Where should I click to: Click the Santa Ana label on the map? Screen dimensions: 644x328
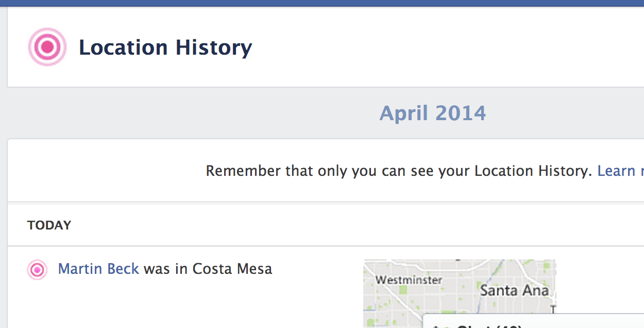[514, 290]
